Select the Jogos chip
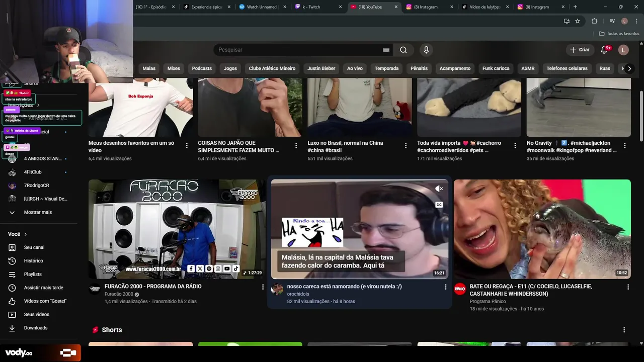Viewport: 644px width, 362px height. coord(230,68)
